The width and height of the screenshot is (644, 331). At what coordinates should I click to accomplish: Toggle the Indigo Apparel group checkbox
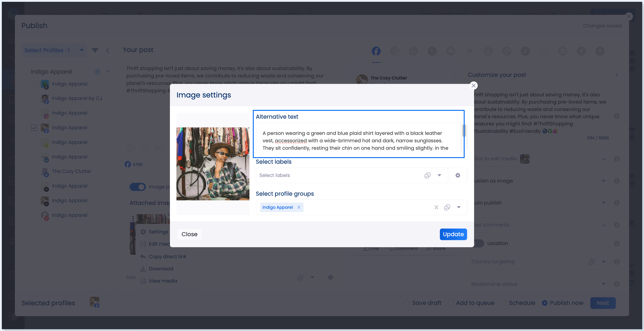[24, 72]
